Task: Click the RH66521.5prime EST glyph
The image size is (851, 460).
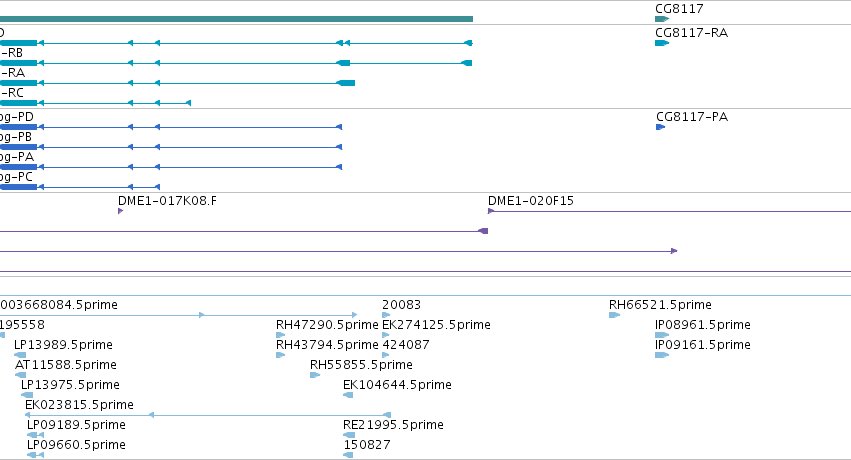Action: pyautogui.click(x=614, y=315)
